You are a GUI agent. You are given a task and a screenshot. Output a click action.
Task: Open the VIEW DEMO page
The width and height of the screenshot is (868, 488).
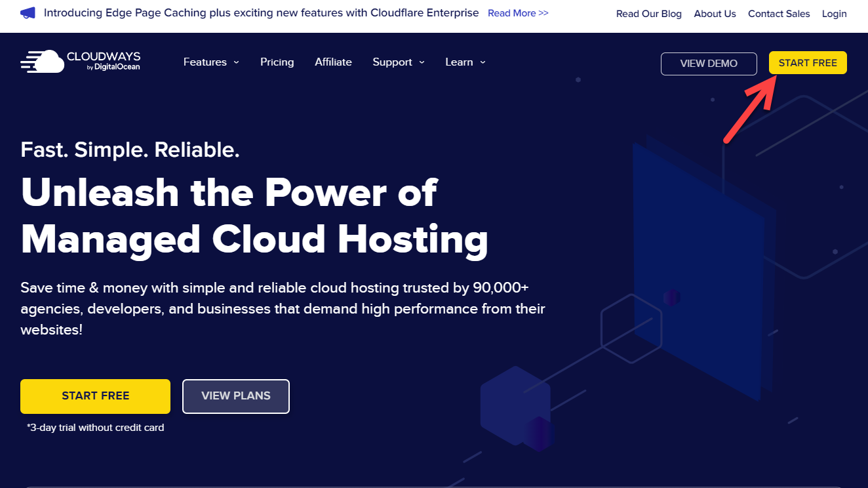pos(709,64)
